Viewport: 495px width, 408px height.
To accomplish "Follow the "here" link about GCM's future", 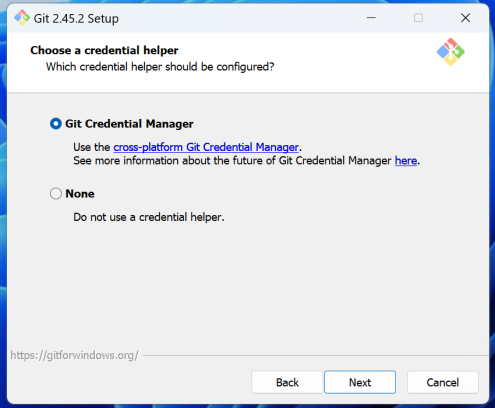I will click(406, 161).
